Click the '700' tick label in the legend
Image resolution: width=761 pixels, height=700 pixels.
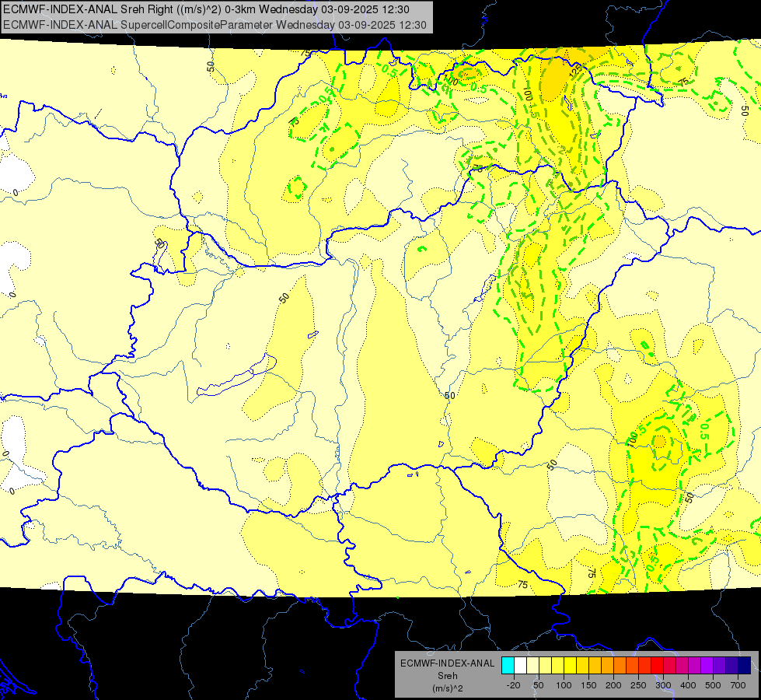[x=738, y=685]
